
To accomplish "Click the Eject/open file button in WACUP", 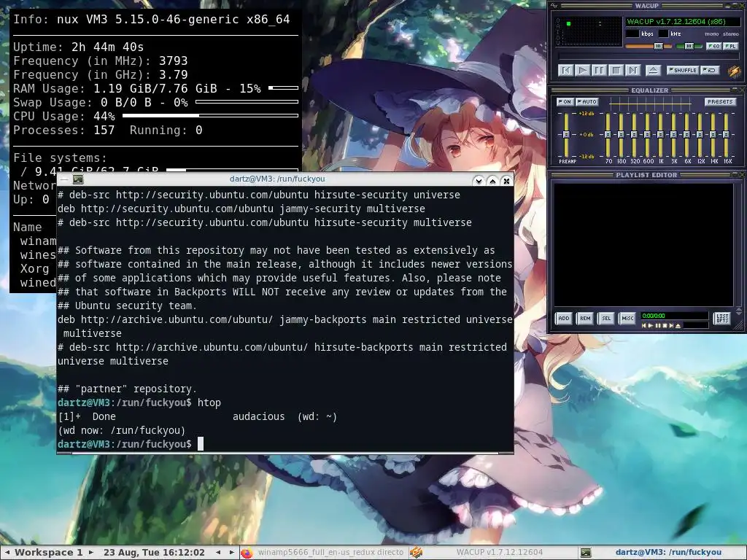I will coord(653,70).
